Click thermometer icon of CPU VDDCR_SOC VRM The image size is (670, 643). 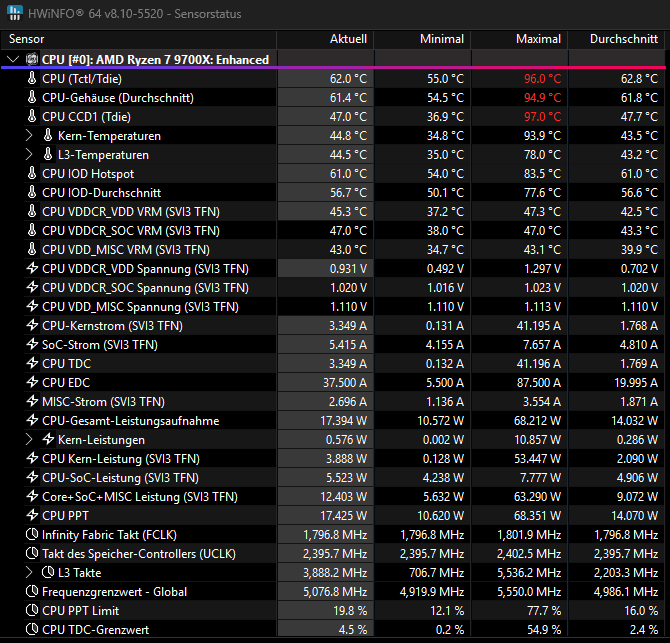pyautogui.click(x=32, y=230)
